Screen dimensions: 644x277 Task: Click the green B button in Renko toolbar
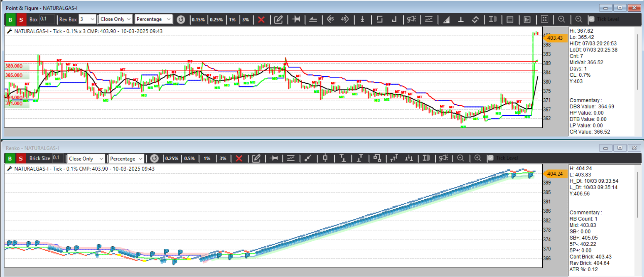(x=10, y=158)
